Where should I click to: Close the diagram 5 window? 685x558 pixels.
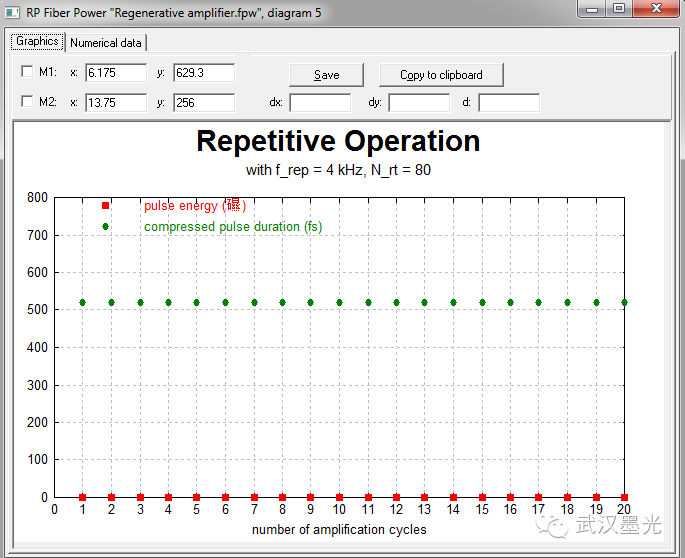tap(656, 9)
